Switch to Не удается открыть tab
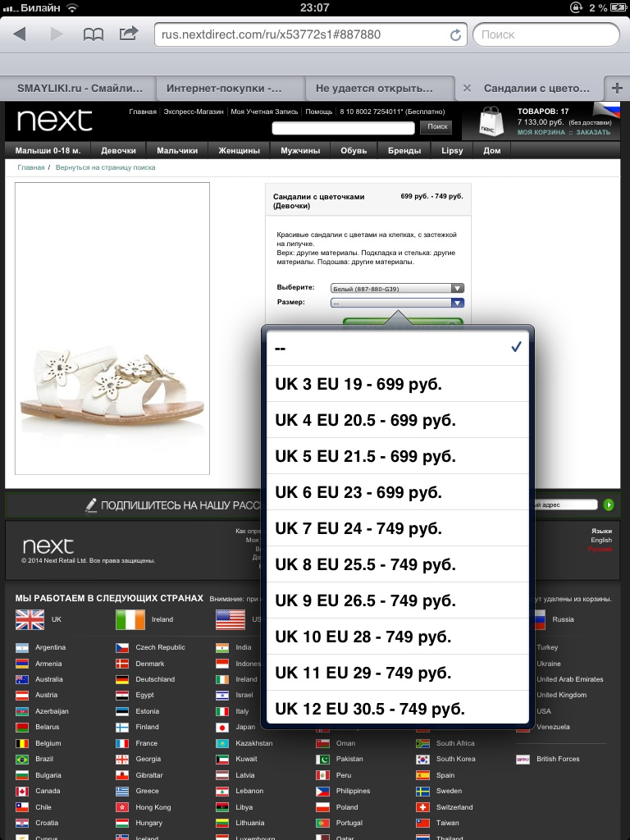630x840 pixels. coord(380,89)
